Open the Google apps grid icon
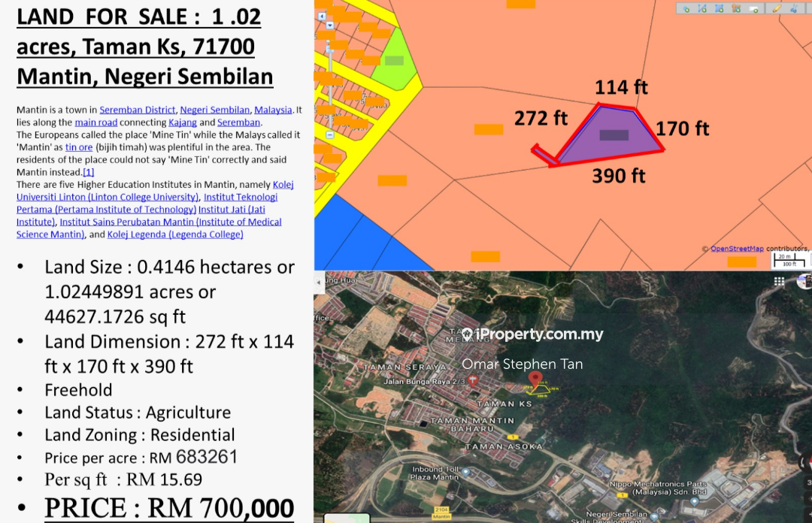 tap(780, 281)
